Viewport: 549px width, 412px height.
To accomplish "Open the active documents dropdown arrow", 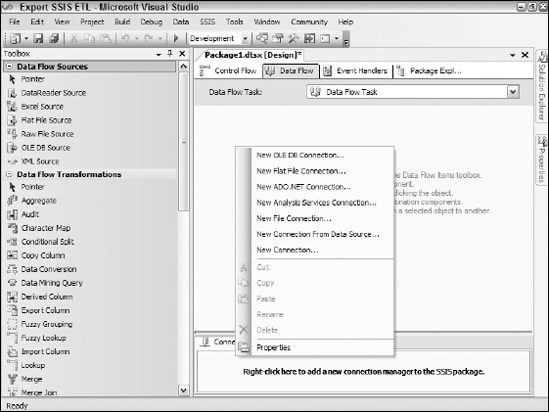I will click(513, 55).
